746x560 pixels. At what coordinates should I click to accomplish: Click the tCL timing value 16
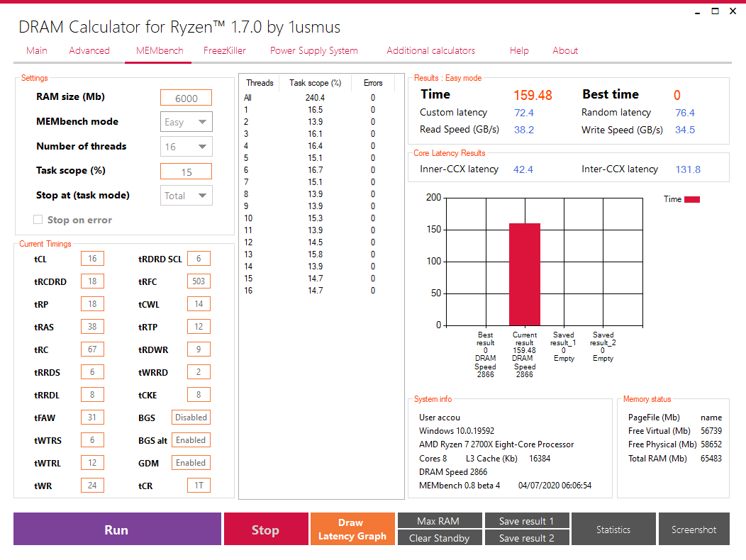pyautogui.click(x=92, y=258)
